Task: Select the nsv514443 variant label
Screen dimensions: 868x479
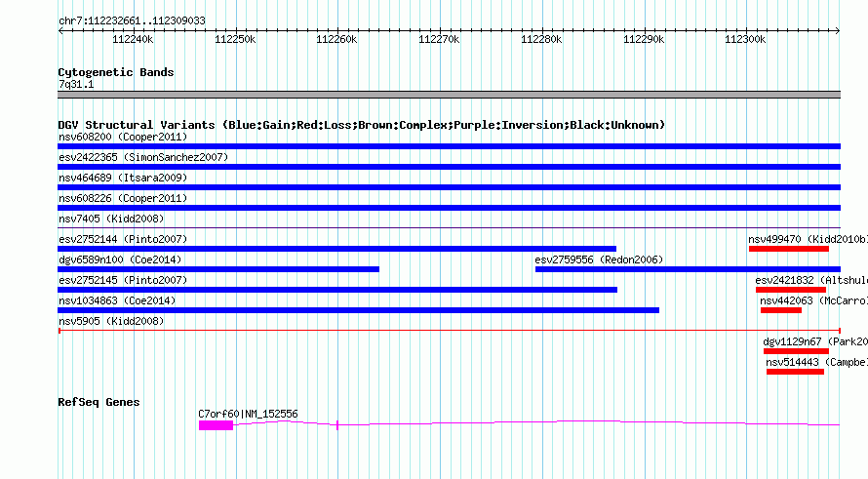Action: click(x=817, y=362)
